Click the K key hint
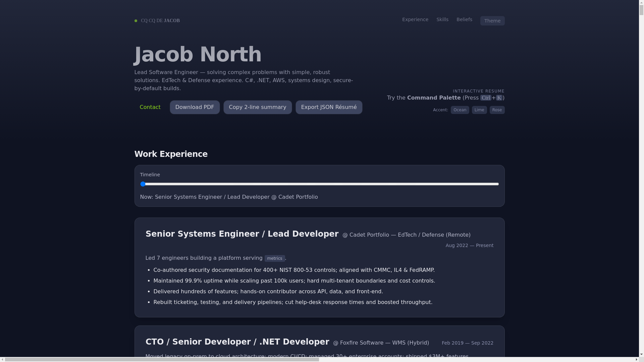Viewport: 644px width, 362px height. [x=499, y=98]
